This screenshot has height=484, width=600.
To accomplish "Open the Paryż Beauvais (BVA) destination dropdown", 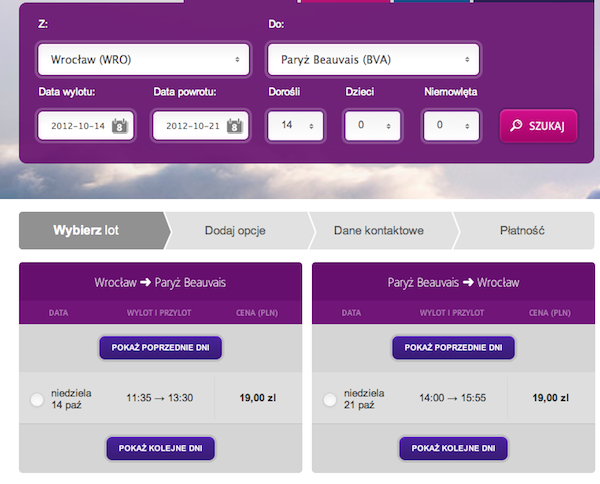I will [373, 59].
